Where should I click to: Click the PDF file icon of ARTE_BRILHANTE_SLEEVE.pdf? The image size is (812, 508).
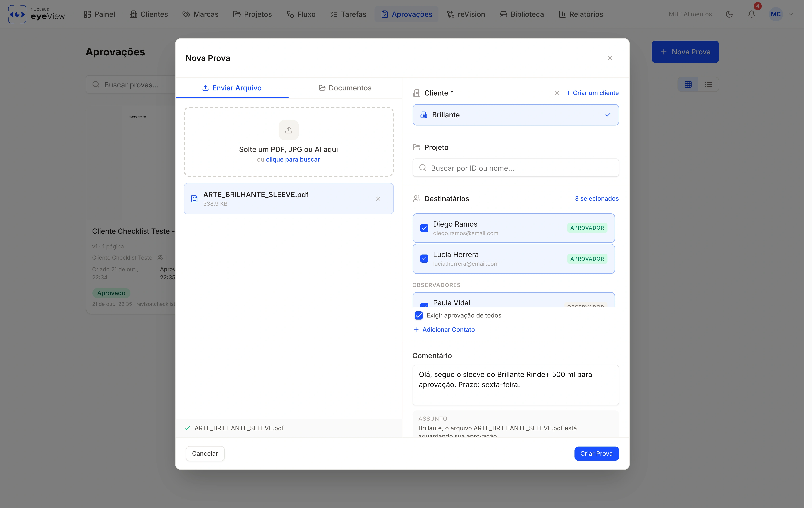194,199
